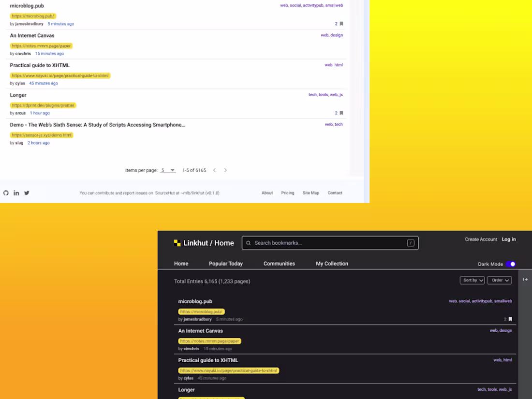Click the Linkhut yellow logo icon
Screen dimensions: 532x399
pos(177,243)
